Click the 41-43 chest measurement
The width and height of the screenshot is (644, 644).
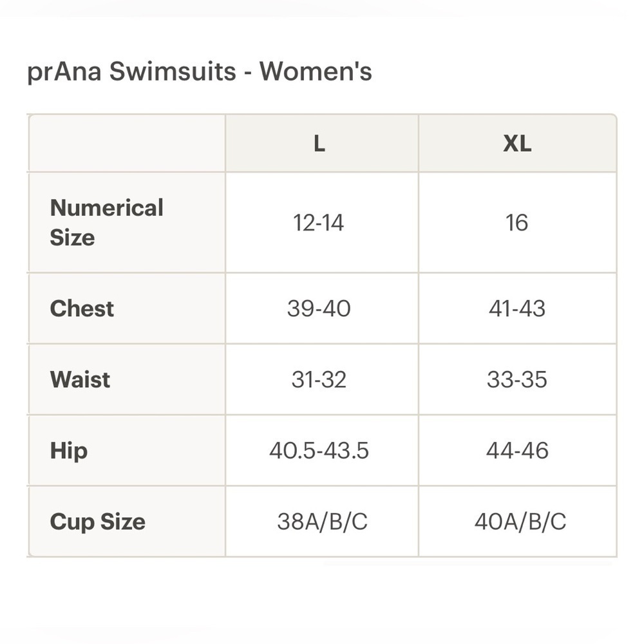[517, 308]
